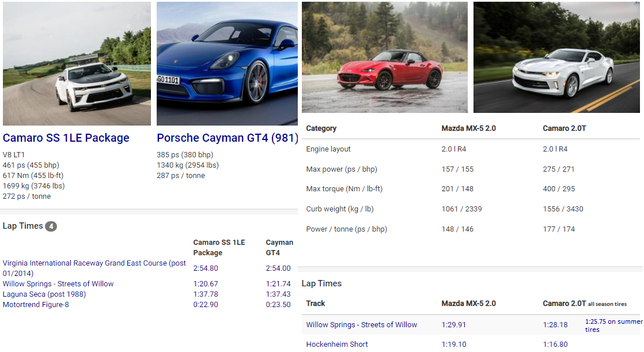The height and width of the screenshot is (352, 644).
Task: Open the Laguna Seca (post 1988) link
Action: click(44, 294)
